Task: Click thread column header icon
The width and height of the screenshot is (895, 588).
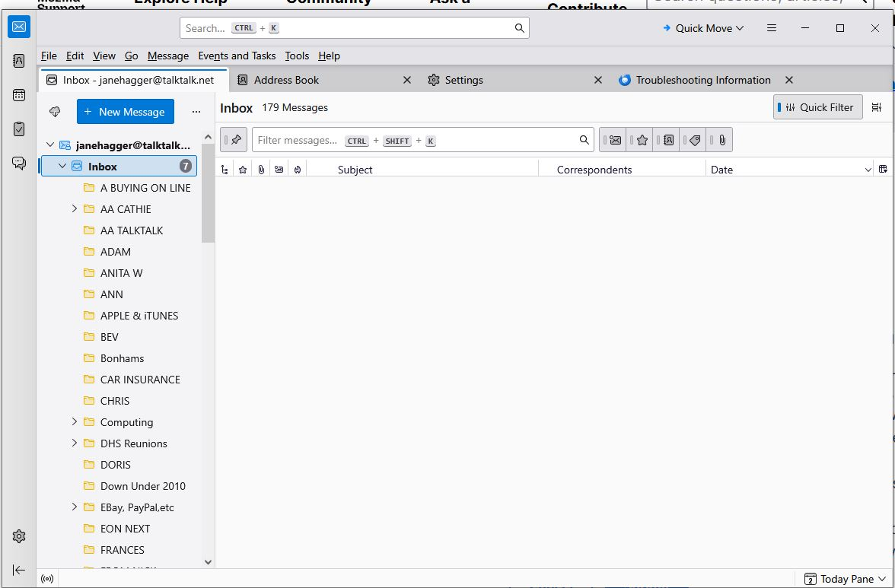Action: coord(225,170)
